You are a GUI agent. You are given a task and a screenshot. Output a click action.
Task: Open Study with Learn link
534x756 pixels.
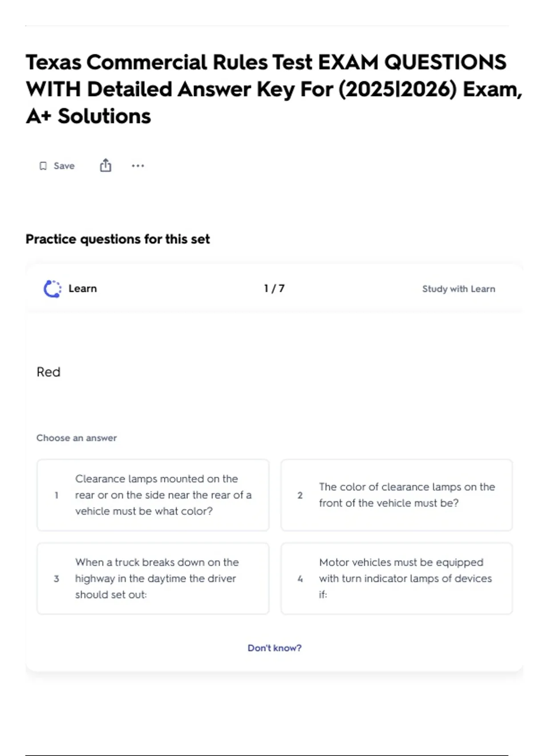[458, 289]
